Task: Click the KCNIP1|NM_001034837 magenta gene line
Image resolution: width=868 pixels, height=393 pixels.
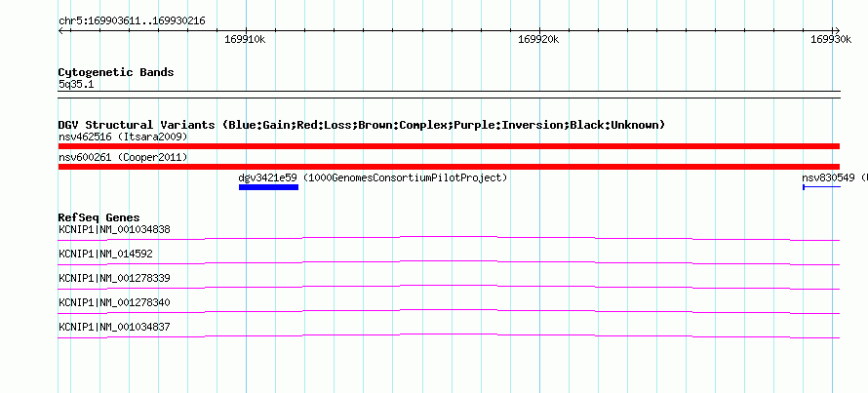Action: coord(449,335)
